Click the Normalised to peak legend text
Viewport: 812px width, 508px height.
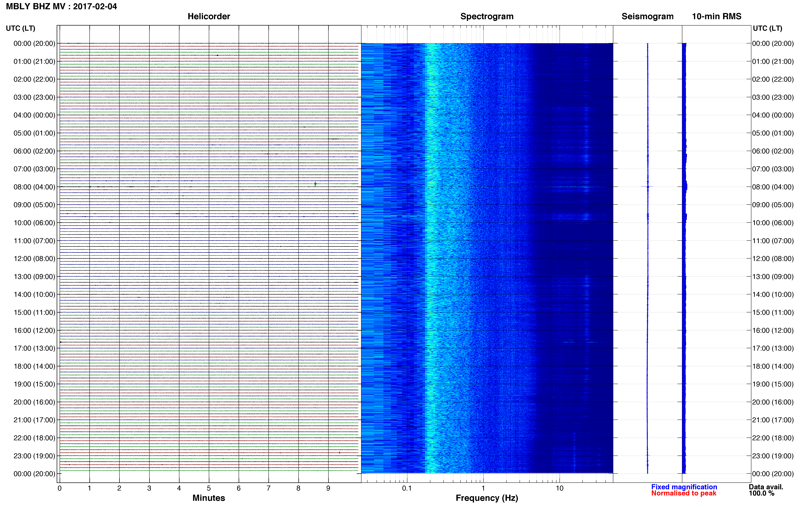coord(684,493)
